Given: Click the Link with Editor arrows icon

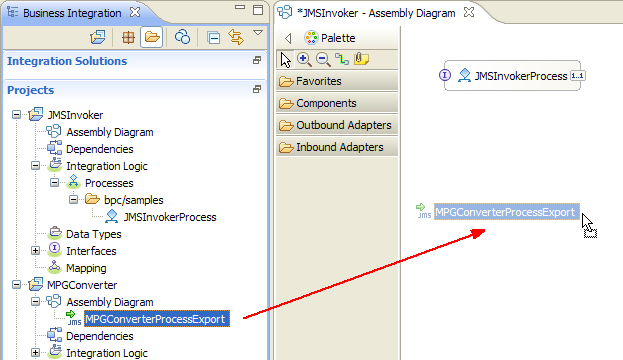Looking at the screenshot, I should [x=236, y=37].
